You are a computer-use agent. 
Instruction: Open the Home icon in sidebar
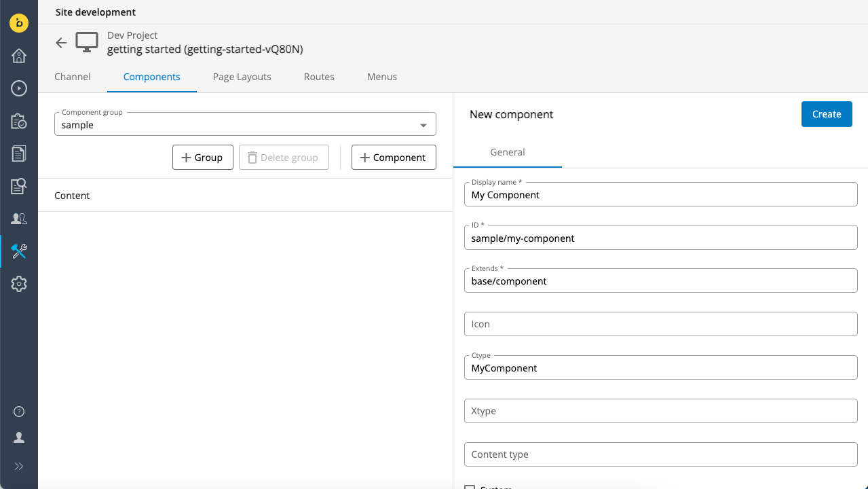tap(19, 55)
